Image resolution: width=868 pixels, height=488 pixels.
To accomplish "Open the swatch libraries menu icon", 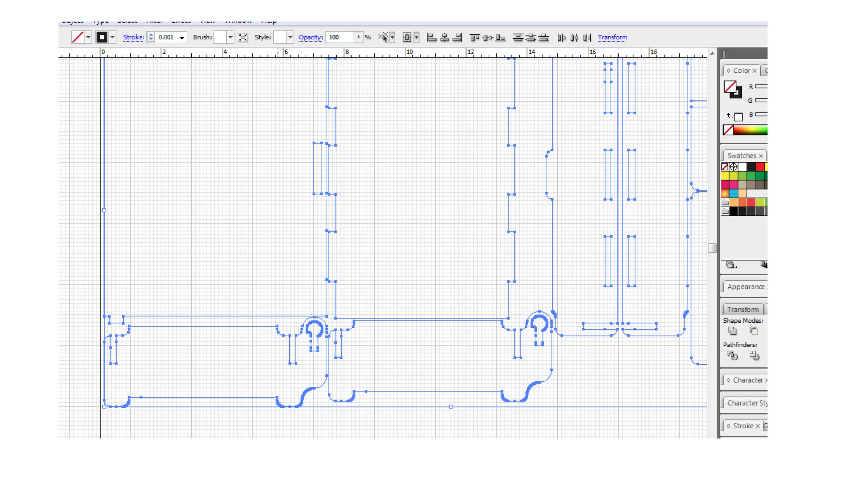I will [731, 265].
